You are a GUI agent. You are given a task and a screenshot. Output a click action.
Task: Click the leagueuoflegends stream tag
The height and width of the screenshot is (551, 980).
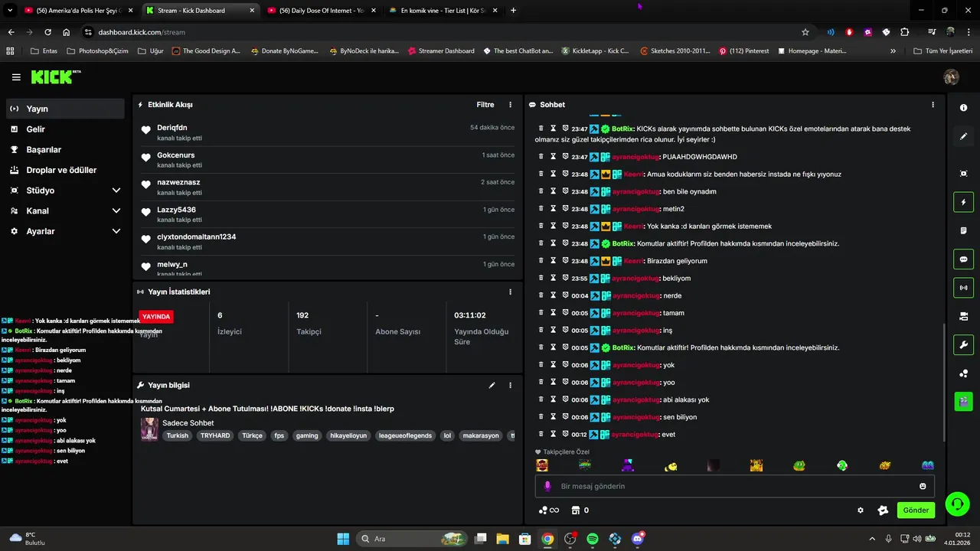[405, 435]
